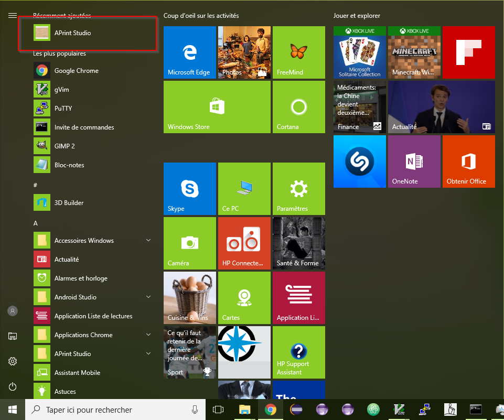The height and width of the screenshot is (420, 504).
Task: Open the Microsoft Edge tile
Action: (x=189, y=52)
